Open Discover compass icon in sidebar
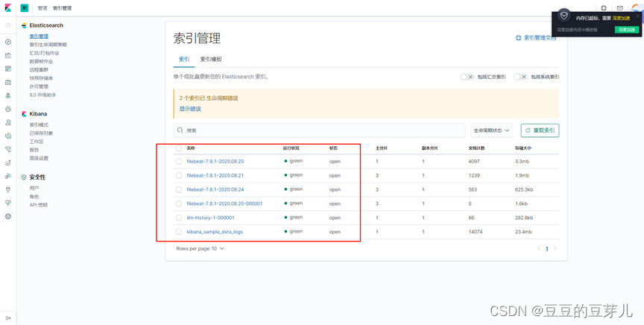This screenshot has width=644, height=325. 7,42
